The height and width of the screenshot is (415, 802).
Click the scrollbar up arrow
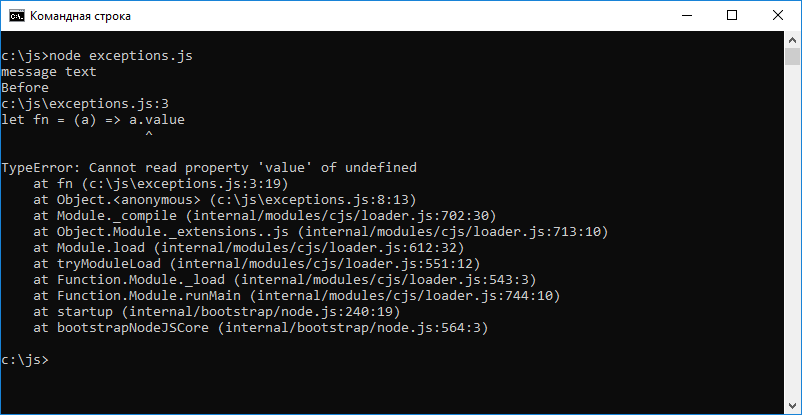pyautogui.click(x=792, y=40)
